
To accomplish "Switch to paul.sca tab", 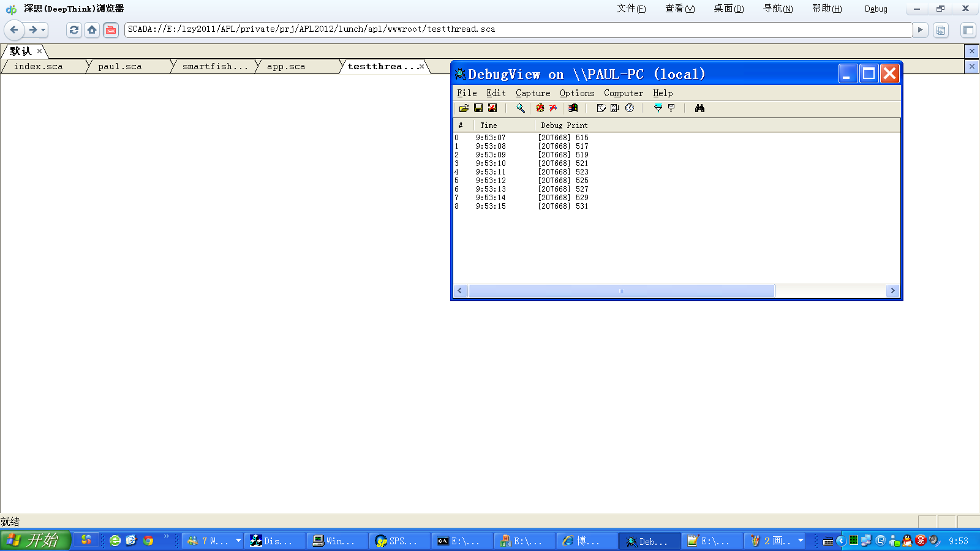I will [127, 66].
